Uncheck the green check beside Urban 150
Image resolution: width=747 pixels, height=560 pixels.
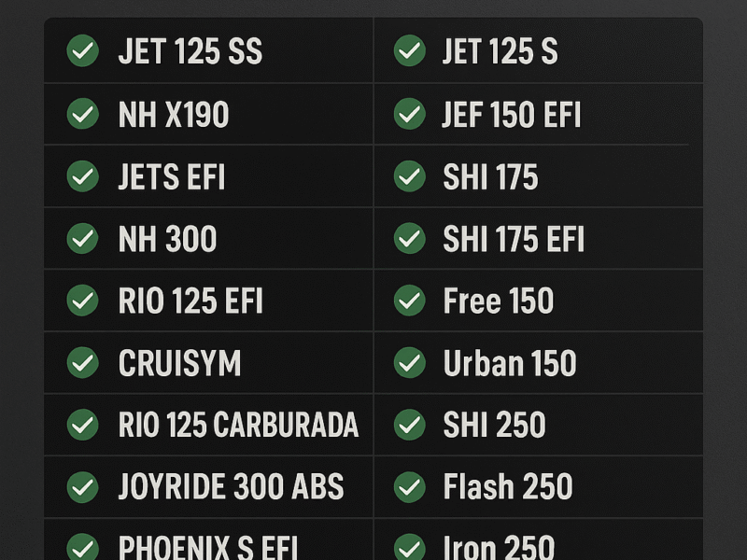click(x=410, y=363)
